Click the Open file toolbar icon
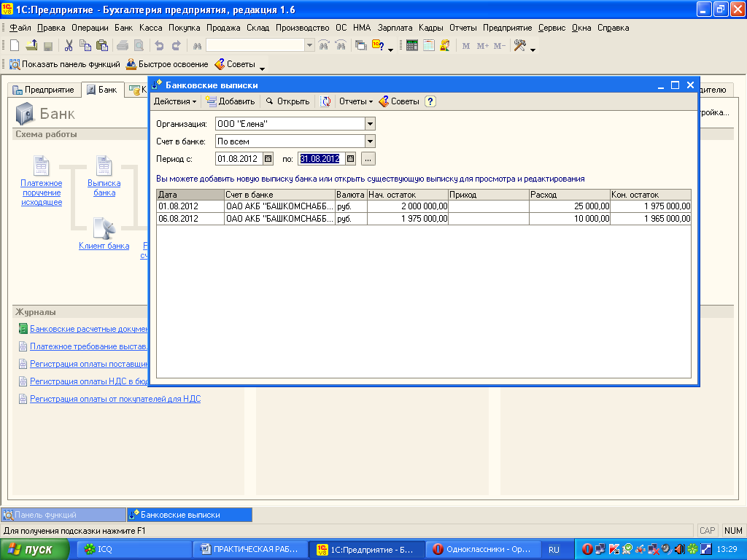Screen dimensions: 747x560 [31, 46]
